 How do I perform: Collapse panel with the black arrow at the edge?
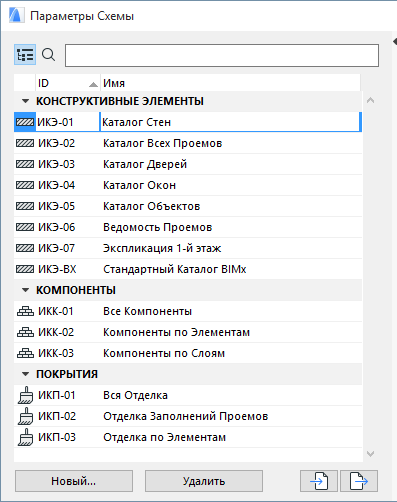[x=395, y=42]
